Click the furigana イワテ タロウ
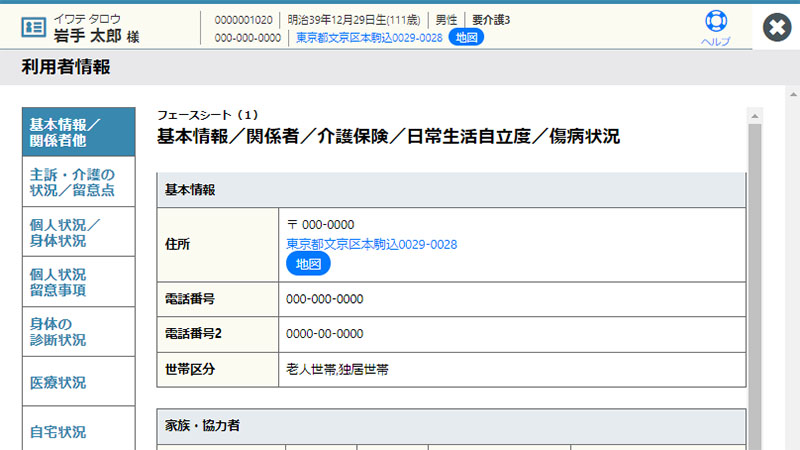 [87, 19]
